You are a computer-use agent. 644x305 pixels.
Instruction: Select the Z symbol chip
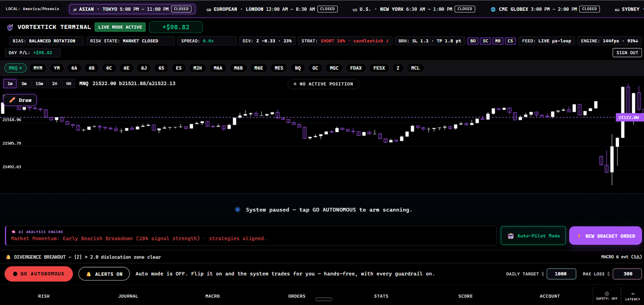tap(398, 68)
